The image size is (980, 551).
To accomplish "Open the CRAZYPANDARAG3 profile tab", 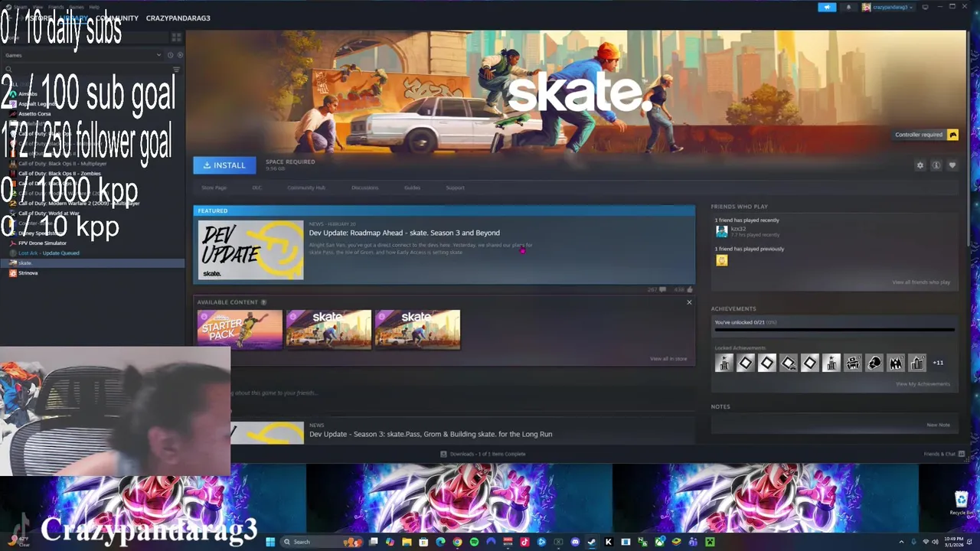I will (178, 18).
